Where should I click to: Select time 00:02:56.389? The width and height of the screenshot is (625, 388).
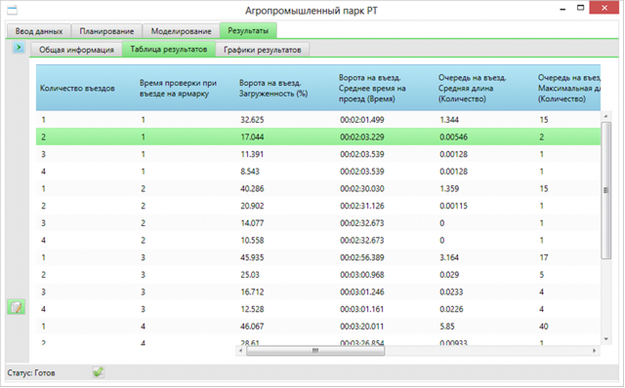pos(362,258)
